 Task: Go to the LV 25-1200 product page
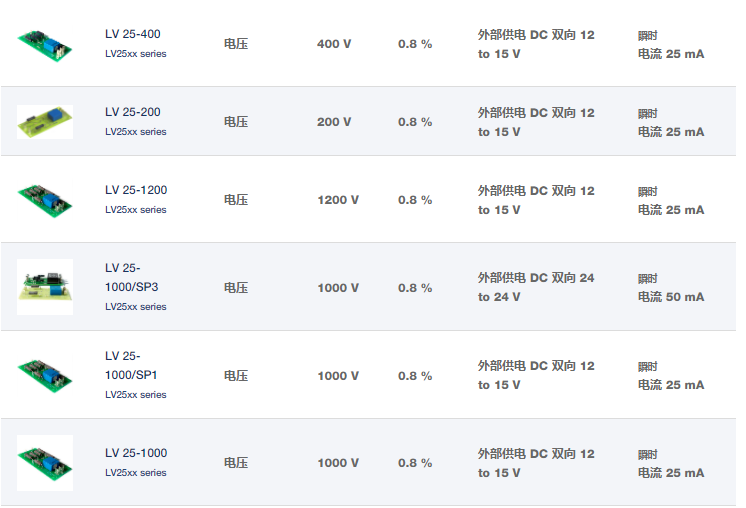click(x=136, y=190)
